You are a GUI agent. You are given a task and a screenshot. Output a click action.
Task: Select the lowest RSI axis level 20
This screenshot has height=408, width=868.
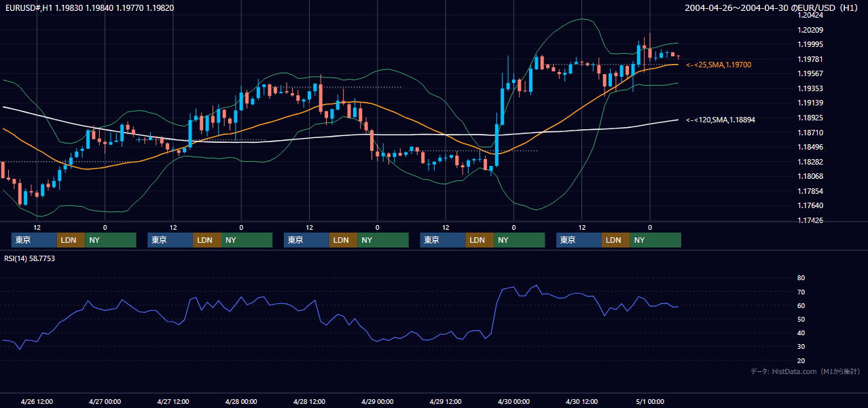[801, 360]
